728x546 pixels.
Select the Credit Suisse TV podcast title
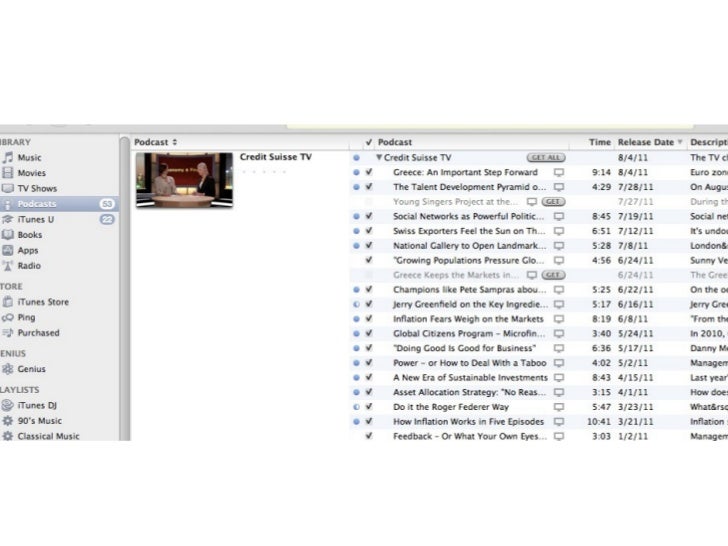[x=276, y=157]
